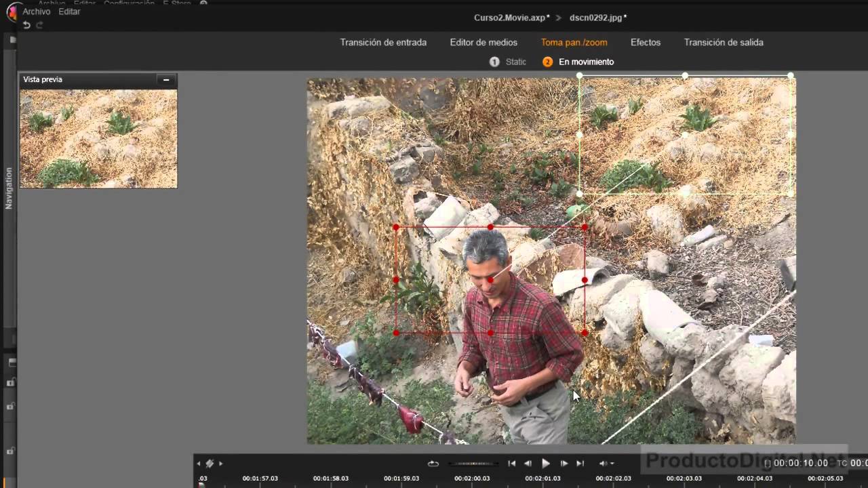868x488 pixels.
Task: Click the undo arrow icon
Action: [x=26, y=25]
